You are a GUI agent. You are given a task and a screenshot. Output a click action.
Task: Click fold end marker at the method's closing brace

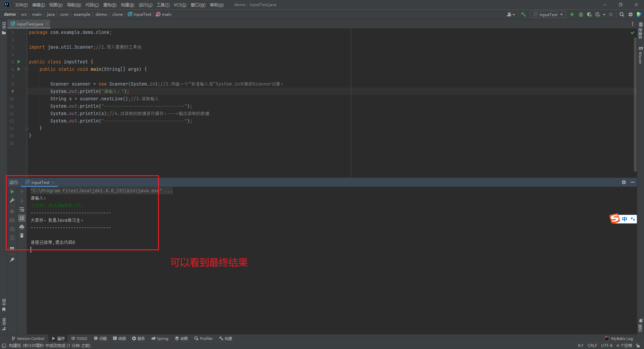pos(27,128)
